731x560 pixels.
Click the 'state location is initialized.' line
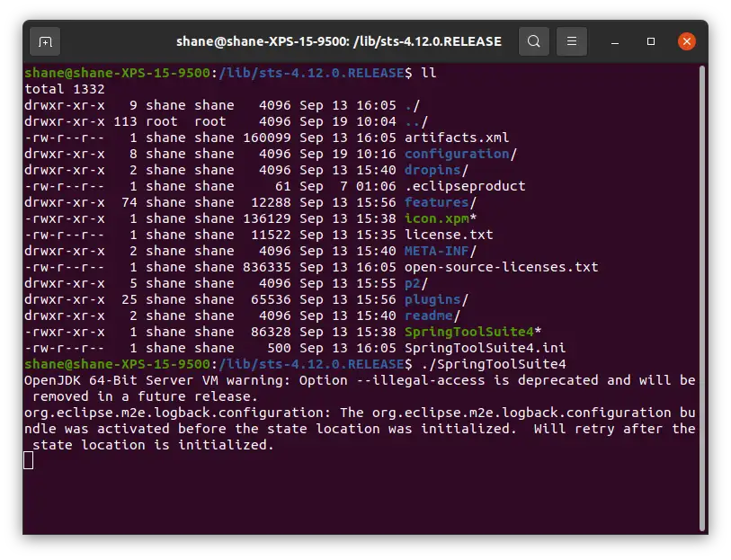coord(153,445)
